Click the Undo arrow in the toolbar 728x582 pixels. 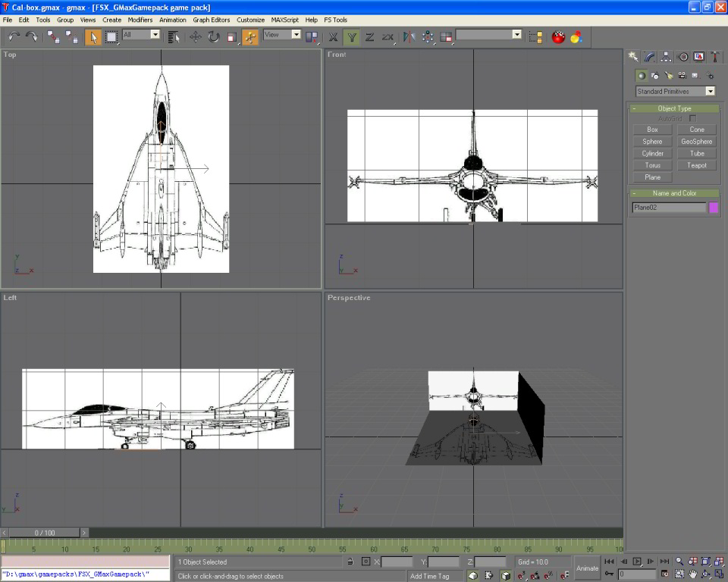[x=14, y=36]
